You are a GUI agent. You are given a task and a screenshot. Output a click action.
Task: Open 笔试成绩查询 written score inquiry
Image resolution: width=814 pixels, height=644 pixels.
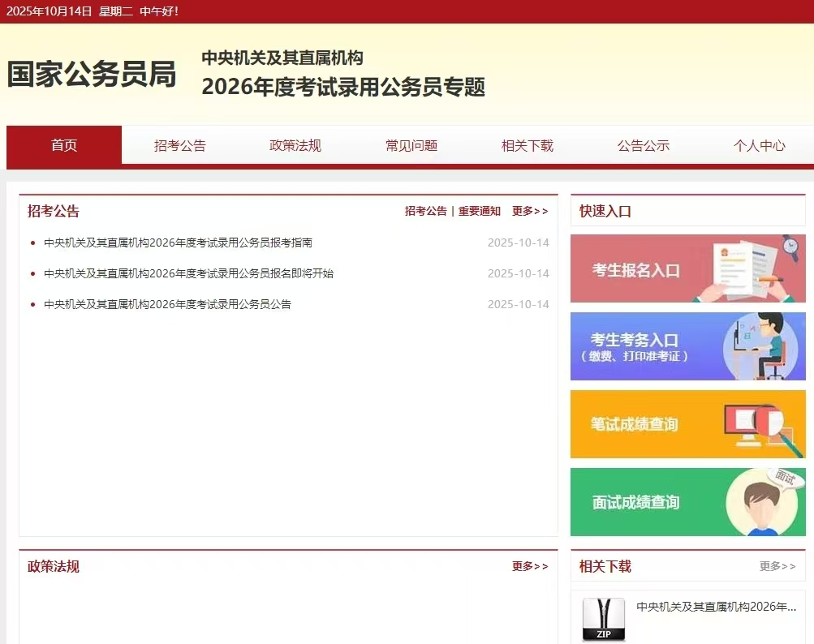(687, 424)
